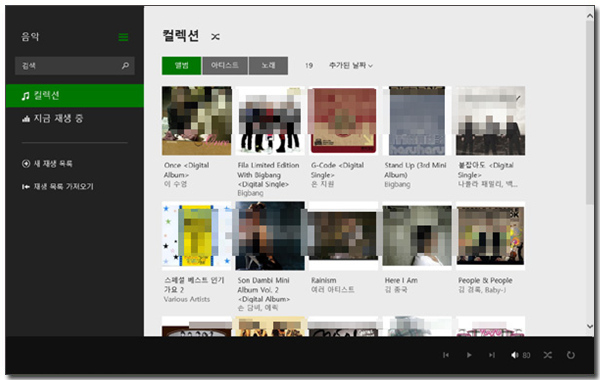Switch to the 노래 tab

pos(268,65)
